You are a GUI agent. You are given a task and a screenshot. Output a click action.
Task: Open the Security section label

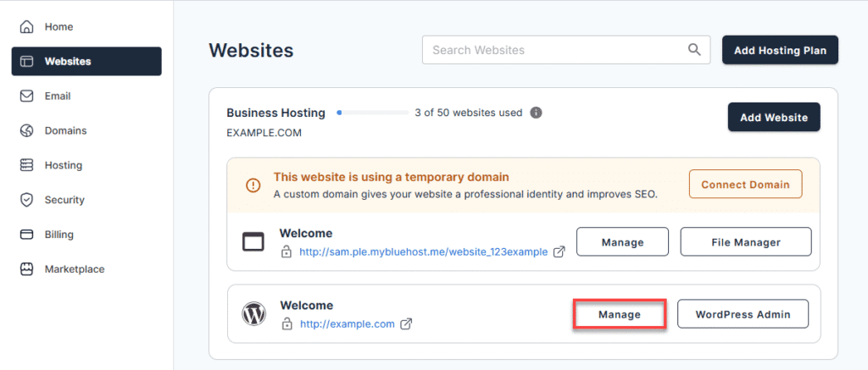[x=64, y=200]
